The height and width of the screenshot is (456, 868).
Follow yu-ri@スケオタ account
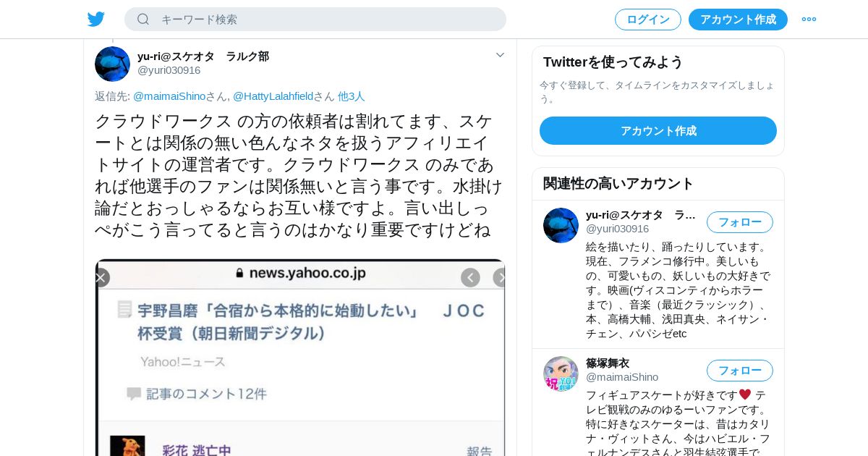740,222
